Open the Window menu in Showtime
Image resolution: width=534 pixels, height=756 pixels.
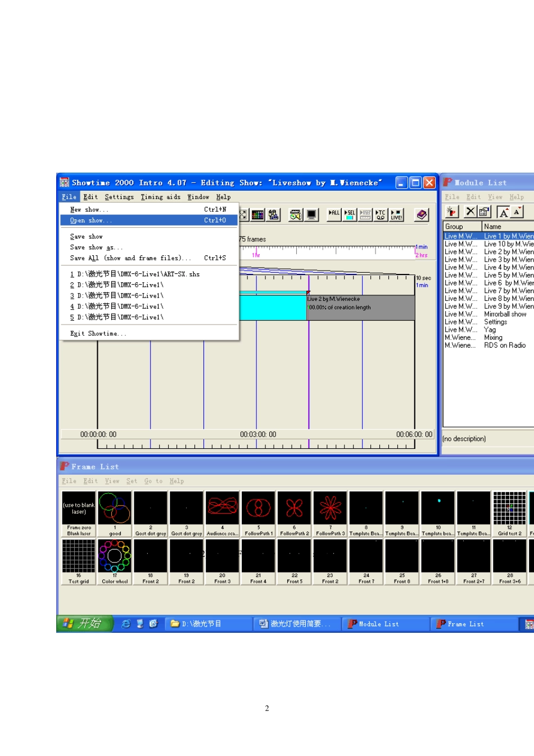pos(198,197)
